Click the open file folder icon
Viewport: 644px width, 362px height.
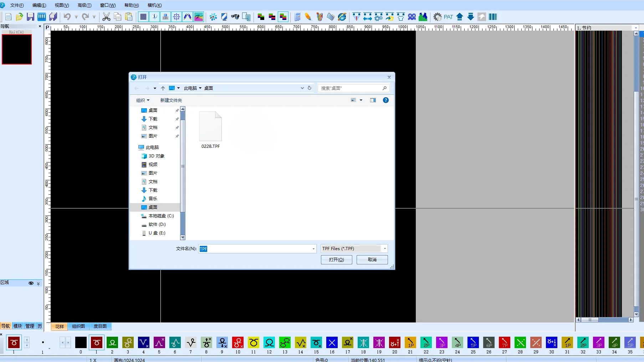pyautogui.click(x=20, y=17)
